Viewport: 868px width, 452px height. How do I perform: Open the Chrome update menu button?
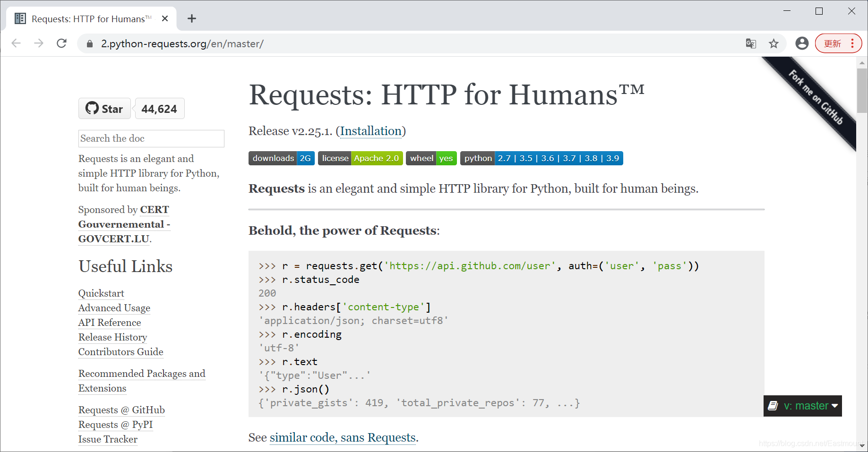tap(838, 43)
